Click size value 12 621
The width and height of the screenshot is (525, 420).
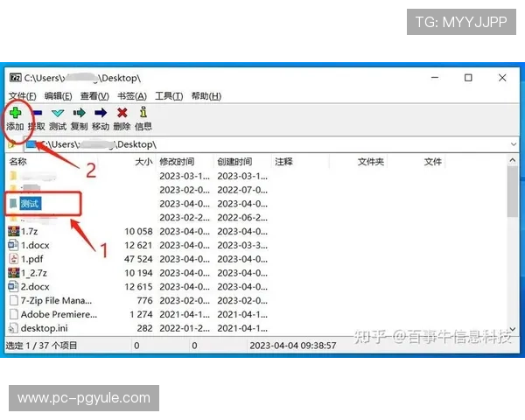click(x=138, y=245)
